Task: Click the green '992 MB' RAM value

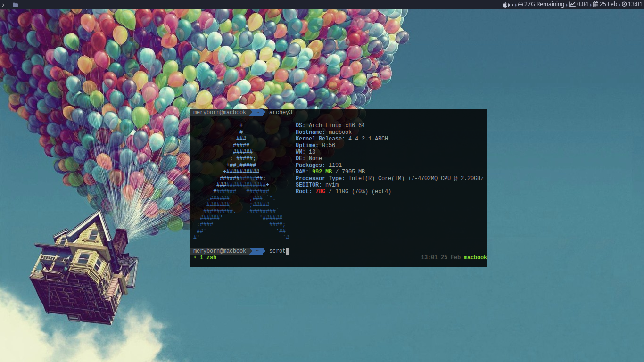Action: 322,172
